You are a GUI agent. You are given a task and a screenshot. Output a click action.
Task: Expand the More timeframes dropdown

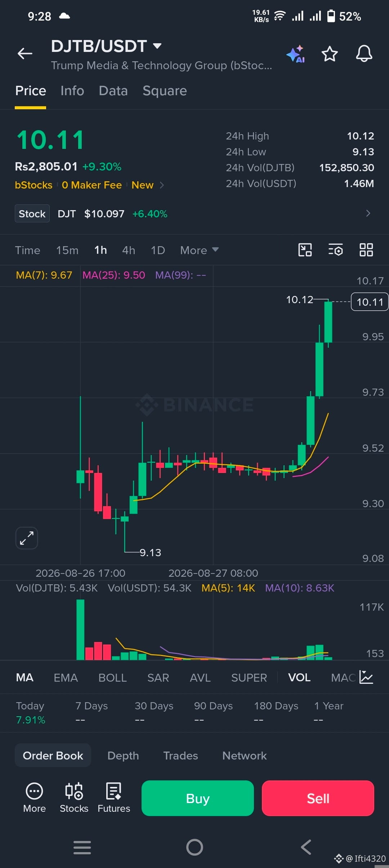tap(200, 250)
